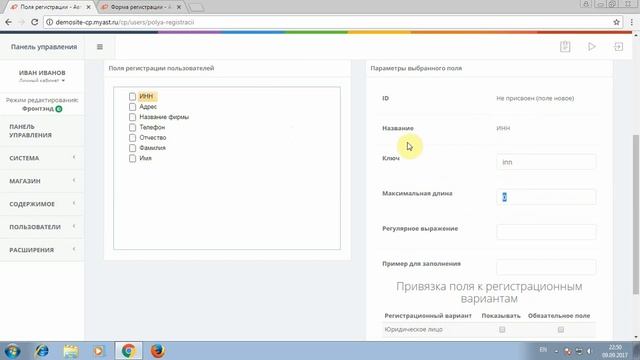Select the Адрес field label
Viewport: 640px width, 360px height.
pos(148,107)
